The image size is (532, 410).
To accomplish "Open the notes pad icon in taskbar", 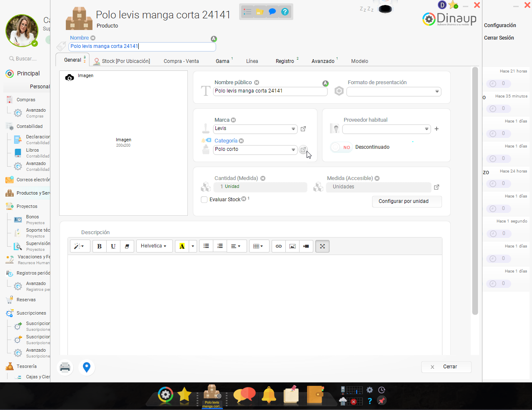I will point(291,394).
